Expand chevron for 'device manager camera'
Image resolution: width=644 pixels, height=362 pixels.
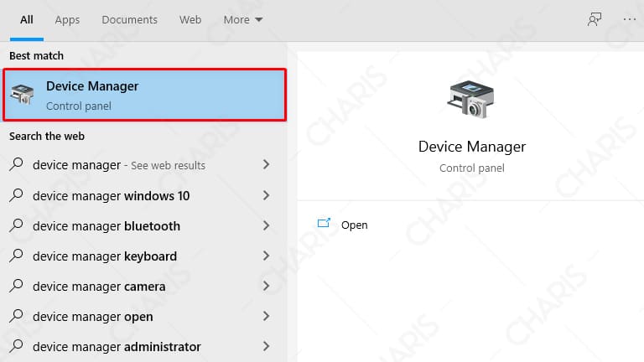(266, 286)
